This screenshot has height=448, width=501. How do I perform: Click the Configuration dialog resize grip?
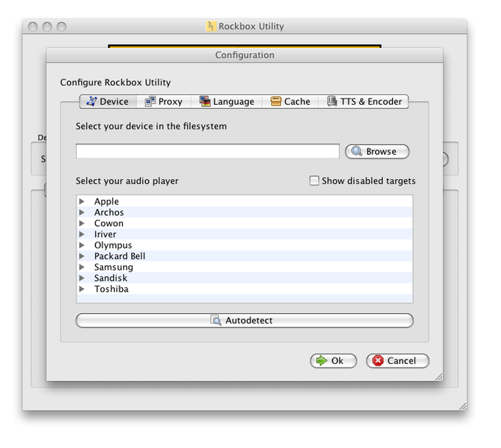pos(438,377)
